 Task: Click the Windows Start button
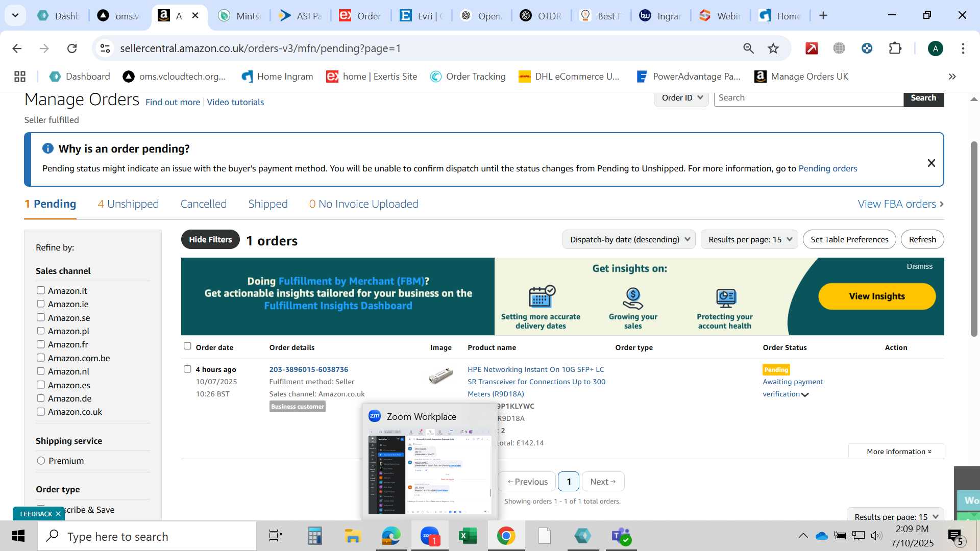pyautogui.click(x=18, y=536)
